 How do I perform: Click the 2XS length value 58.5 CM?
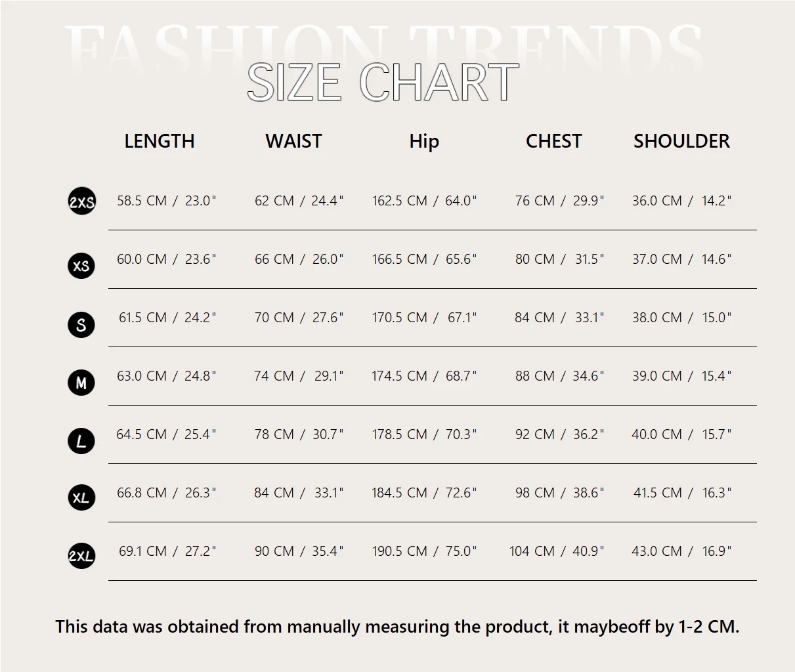coord(142,201)
